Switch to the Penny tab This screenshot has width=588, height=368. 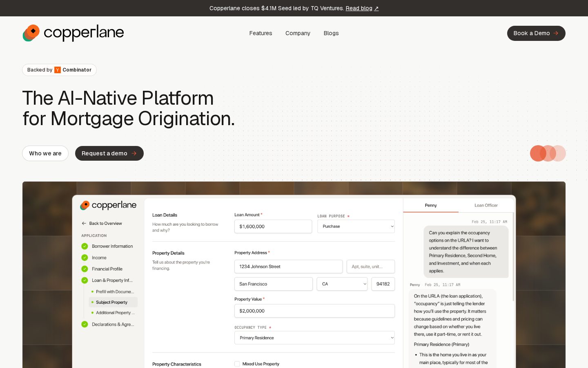[x=431, y=205]
